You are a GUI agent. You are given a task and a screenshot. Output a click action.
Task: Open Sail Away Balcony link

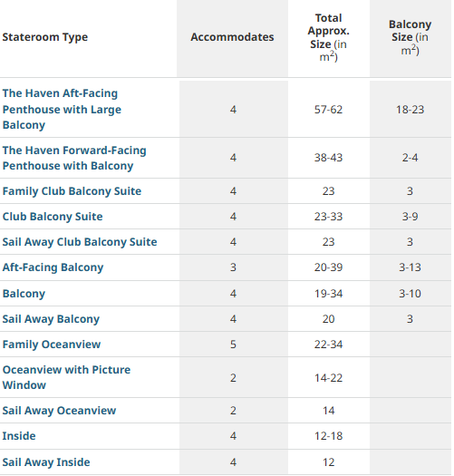(x=51, y=319)
